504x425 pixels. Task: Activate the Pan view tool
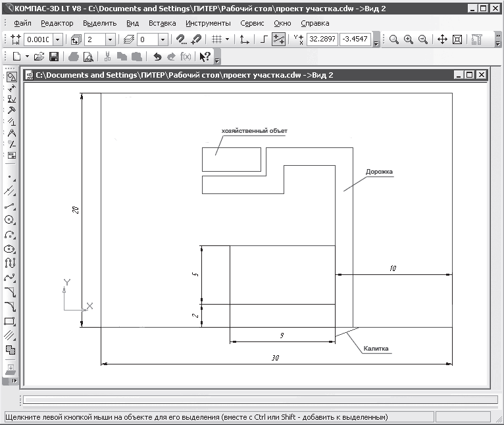point(443,39)
